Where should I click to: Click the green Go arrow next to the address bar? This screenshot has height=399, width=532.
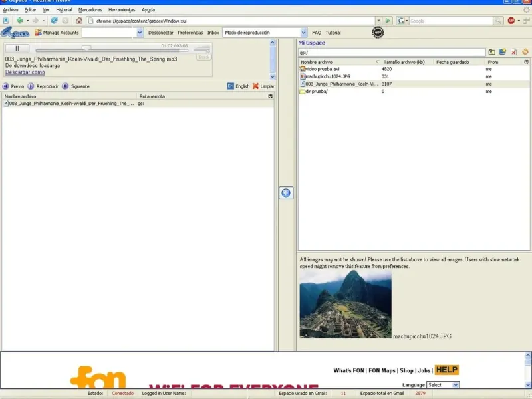coord(388,21)
